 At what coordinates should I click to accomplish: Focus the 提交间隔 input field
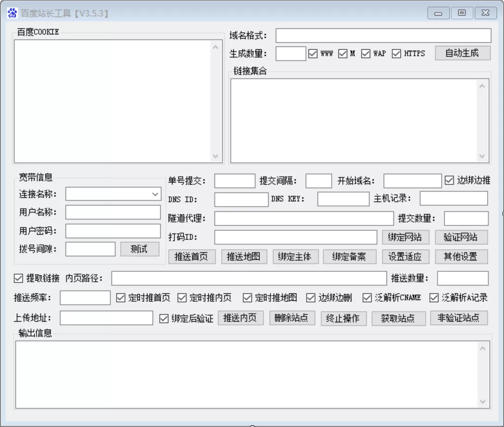click(318, 181)
